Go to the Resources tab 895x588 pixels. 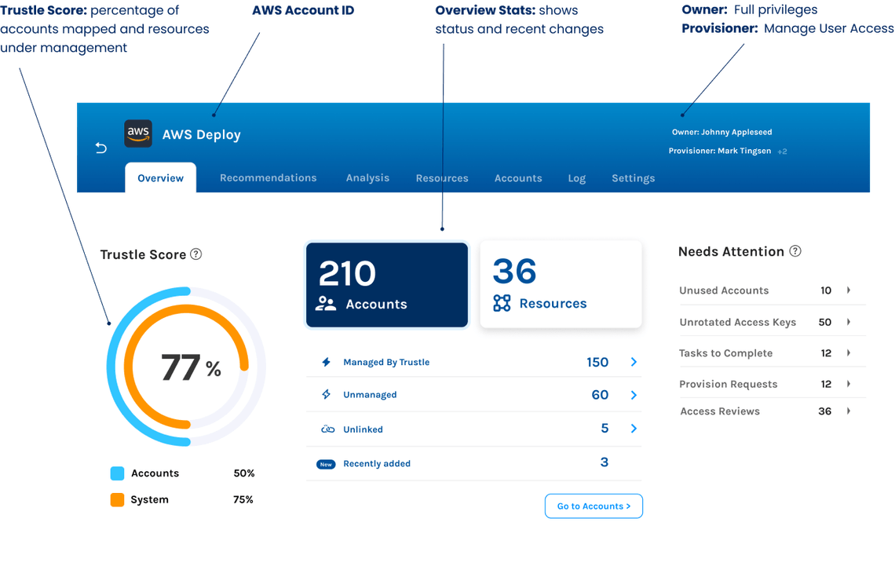442,178
